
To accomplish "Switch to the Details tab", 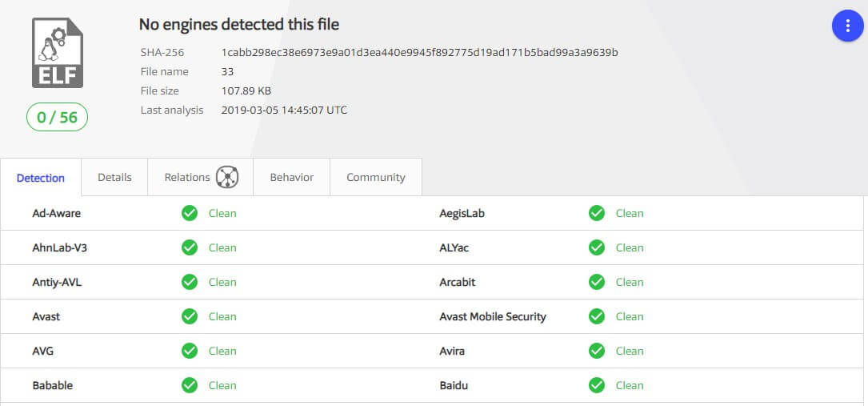I will point(114,177).
